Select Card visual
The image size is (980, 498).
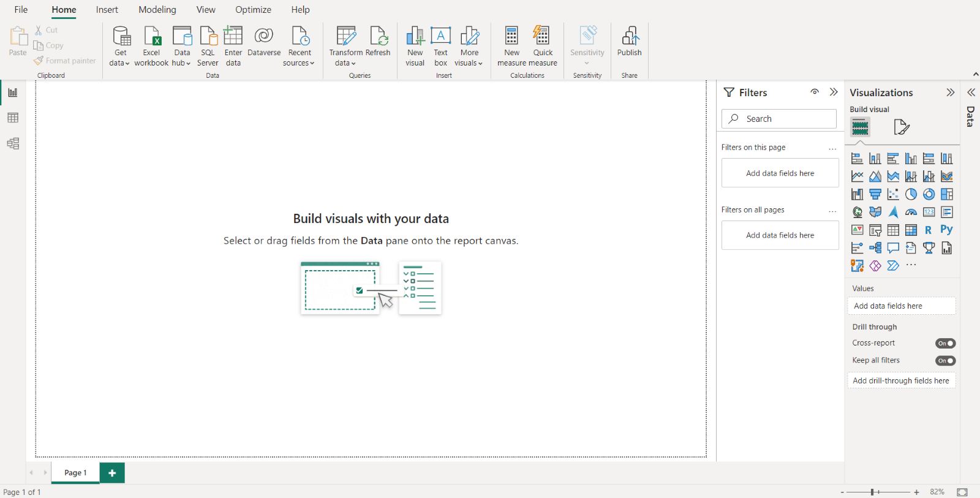tap(929, 212)
